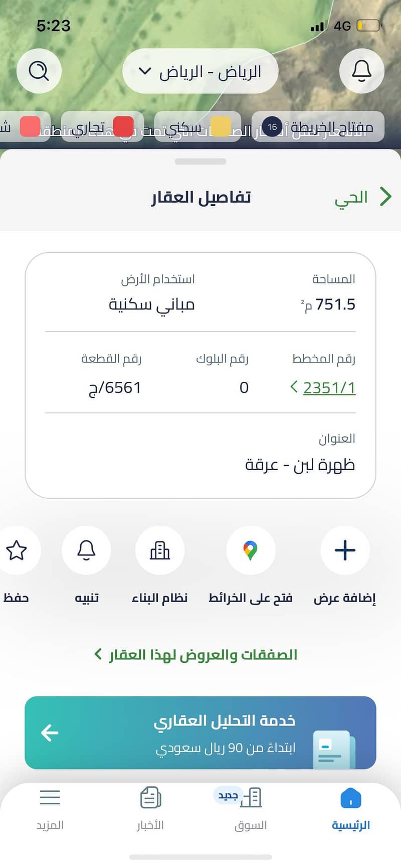Switch to the Market (السوق) tab
Image resolution: width=401 pixels, height=868 pixels.
(x=250, y=809)
